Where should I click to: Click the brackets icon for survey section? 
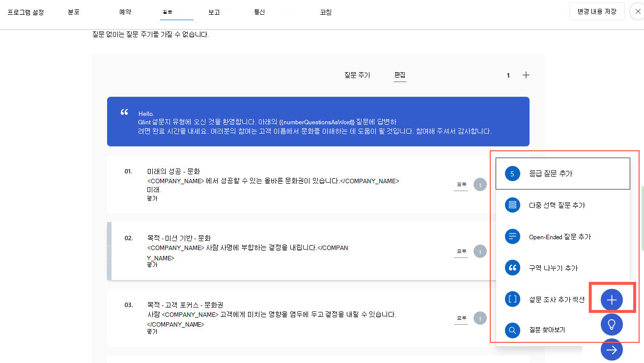coord(512,299)
